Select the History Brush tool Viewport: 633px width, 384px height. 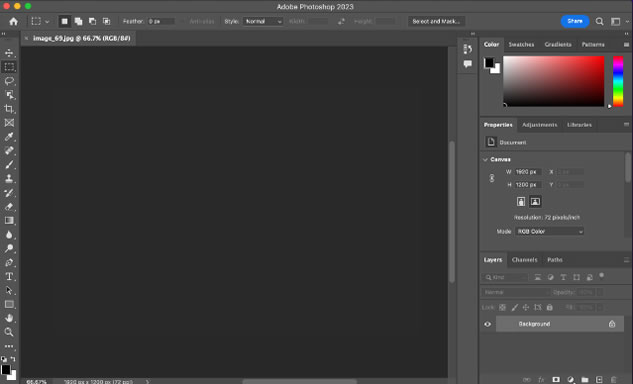(9, 193)
